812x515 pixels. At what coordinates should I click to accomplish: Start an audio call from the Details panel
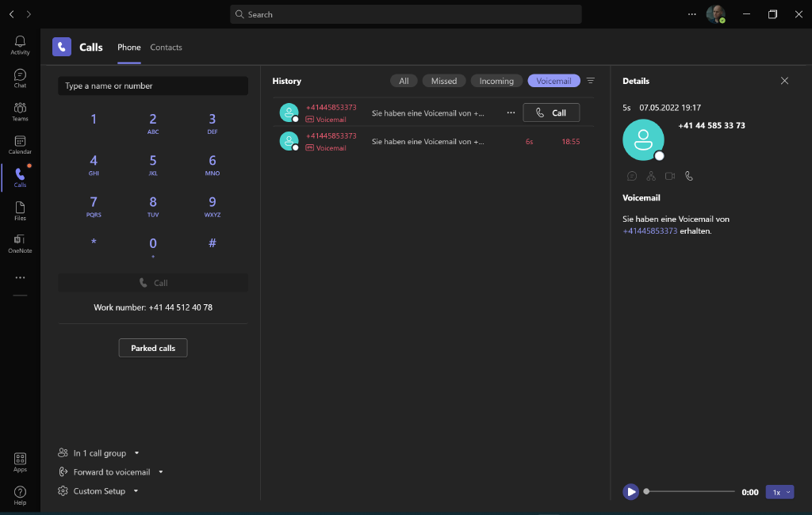[688, 176]
